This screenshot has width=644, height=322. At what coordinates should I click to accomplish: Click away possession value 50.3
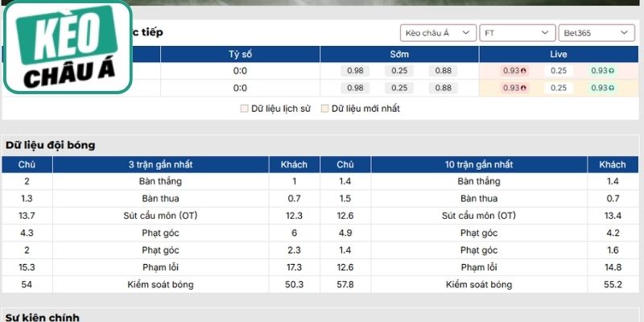pos(294,285)
